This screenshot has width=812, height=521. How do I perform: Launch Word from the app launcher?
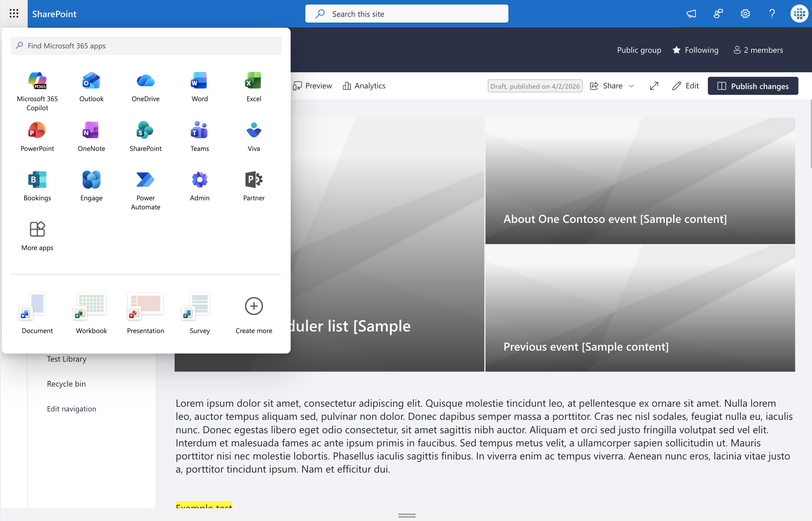200,87
